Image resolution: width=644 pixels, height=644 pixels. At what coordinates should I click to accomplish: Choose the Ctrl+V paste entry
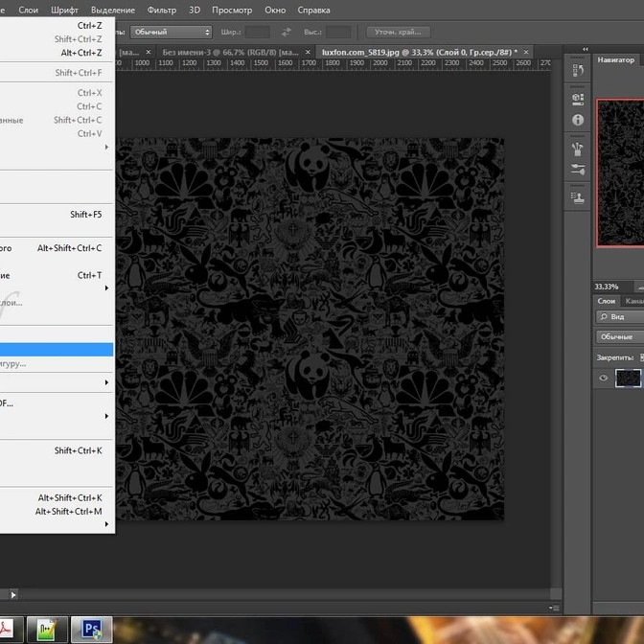[57, 133]
